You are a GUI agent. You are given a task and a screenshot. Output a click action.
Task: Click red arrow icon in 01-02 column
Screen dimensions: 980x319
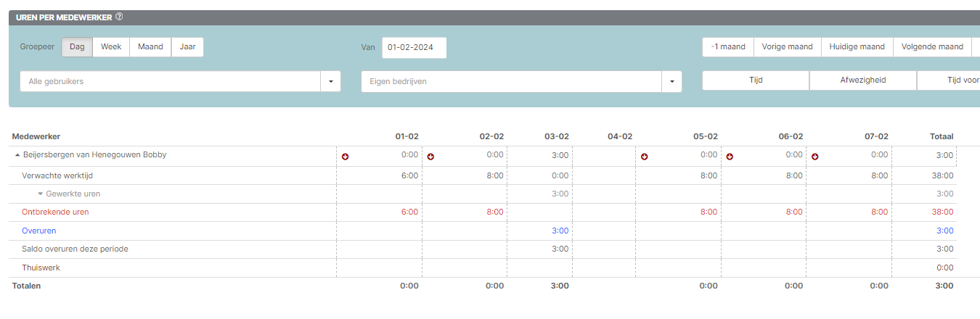coord(345,156)
